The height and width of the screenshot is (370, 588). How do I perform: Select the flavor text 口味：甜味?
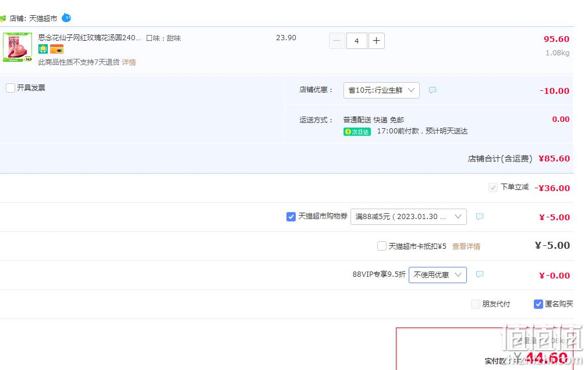[x=164, y=38]
